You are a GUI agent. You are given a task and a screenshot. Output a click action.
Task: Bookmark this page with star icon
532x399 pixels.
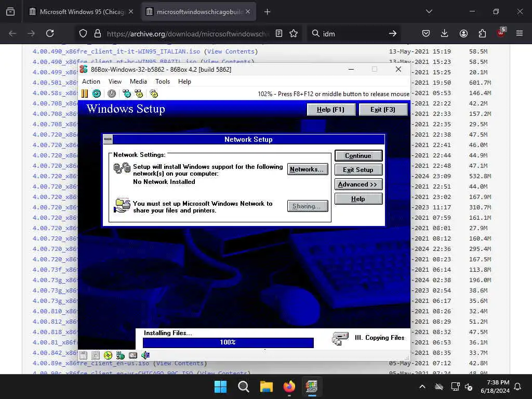click(x=294, y=33)
